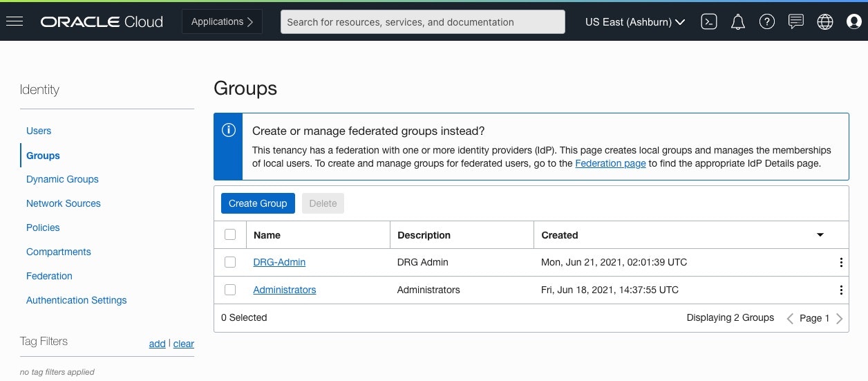Follow the Federation page link
Viewport: 868px width, 381px height.
(610, 164)
